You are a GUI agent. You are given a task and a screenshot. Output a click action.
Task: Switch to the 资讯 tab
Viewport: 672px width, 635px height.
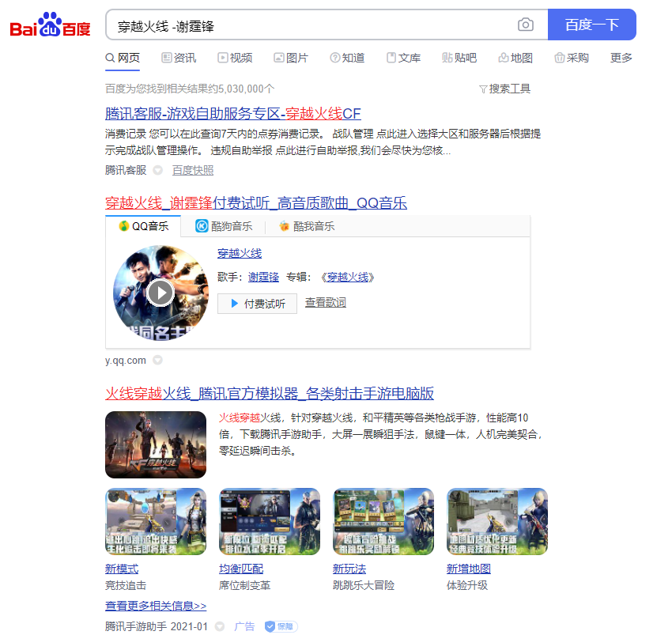[179, 58]
